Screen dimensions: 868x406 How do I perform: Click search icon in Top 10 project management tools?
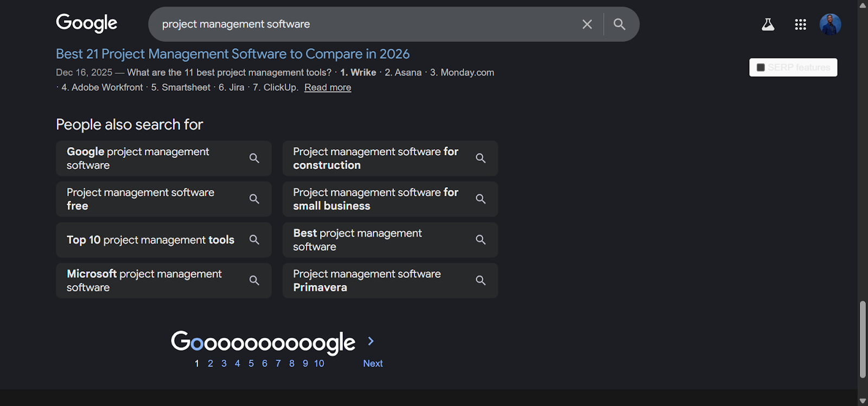coord(254,239)
